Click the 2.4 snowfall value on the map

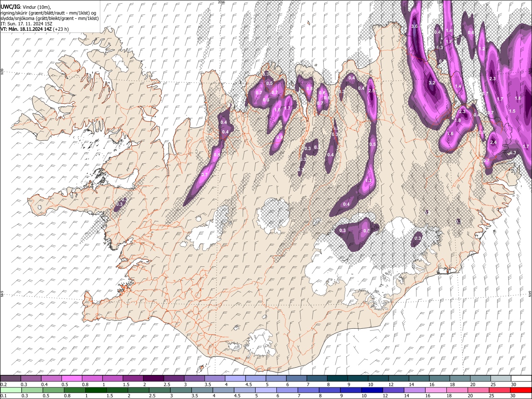pos(493,142)
